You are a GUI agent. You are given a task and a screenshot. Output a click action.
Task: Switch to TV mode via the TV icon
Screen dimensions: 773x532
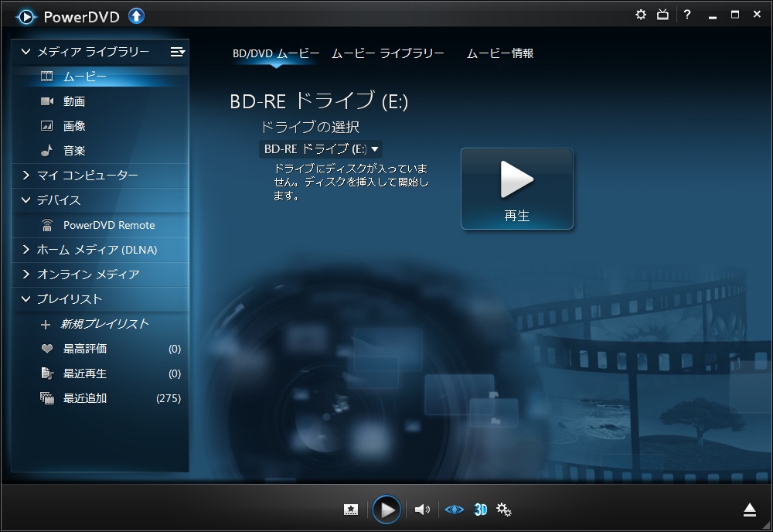[x=662, y=13]
